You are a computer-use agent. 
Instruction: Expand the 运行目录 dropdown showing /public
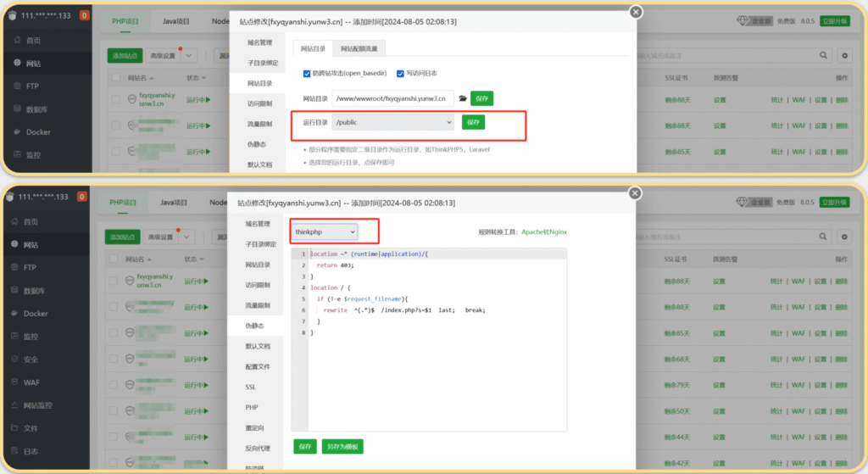click(x=393, y=123)
